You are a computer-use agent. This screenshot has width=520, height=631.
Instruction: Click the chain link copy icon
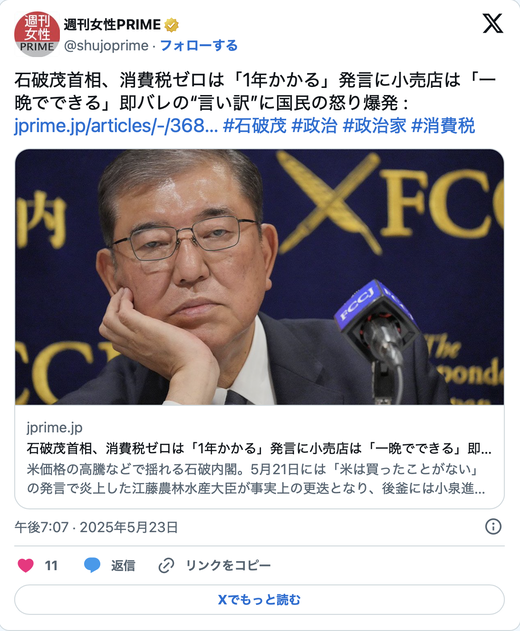click(x=166, y=565)
